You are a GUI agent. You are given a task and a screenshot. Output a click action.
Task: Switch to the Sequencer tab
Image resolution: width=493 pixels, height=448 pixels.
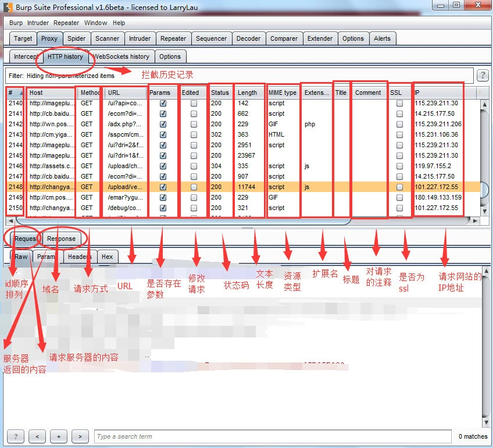pyautogui.click(x=211, y=38)
